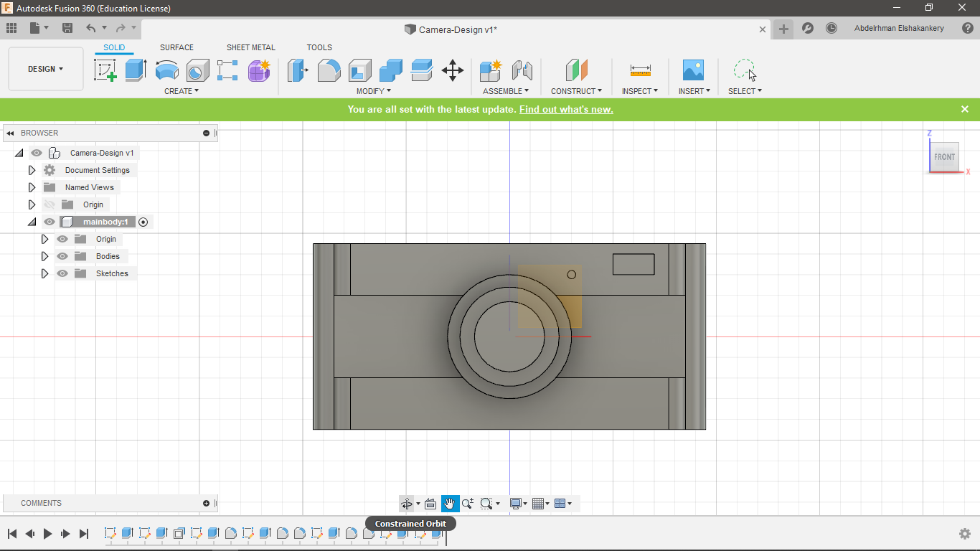980x551 pixels.
Task: Click the Redo arrow
Action: click(x=121, y=28)
